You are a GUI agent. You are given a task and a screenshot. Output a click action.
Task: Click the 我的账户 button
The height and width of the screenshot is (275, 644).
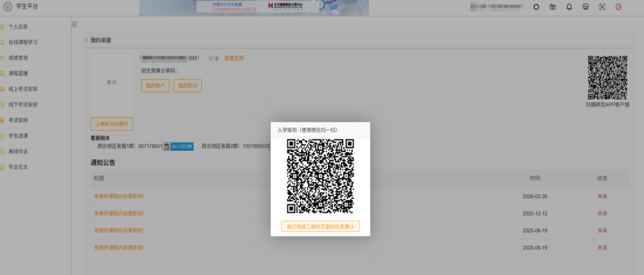click(155, 85)
